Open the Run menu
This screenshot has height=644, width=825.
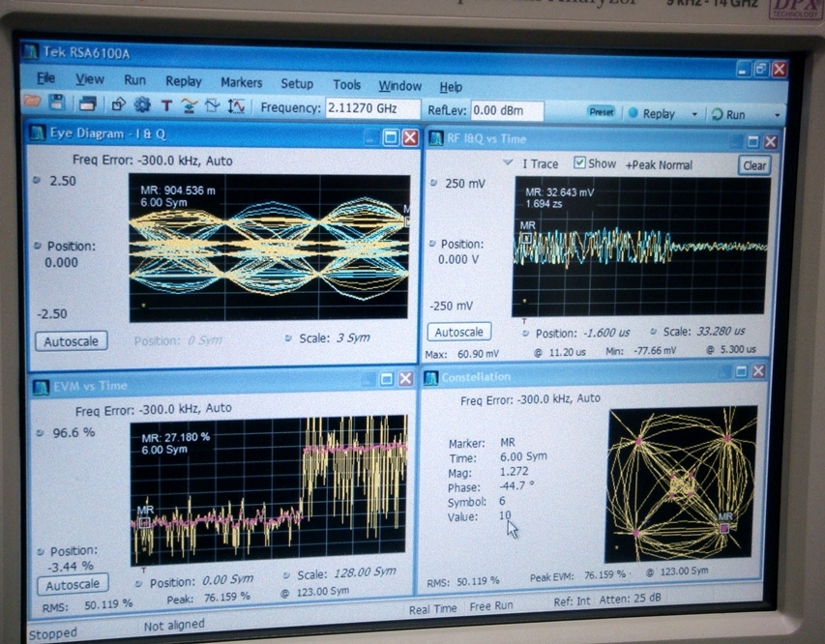134,80
